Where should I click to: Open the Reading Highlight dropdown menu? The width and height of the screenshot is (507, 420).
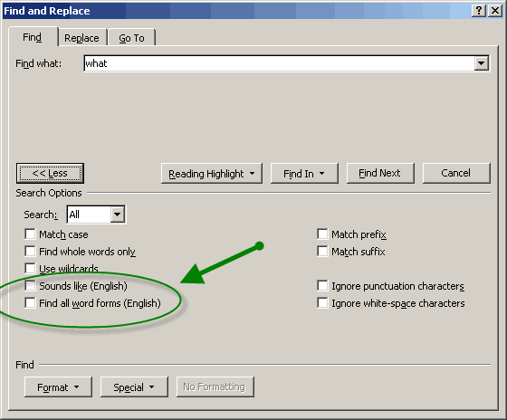[x=212, y=174]
